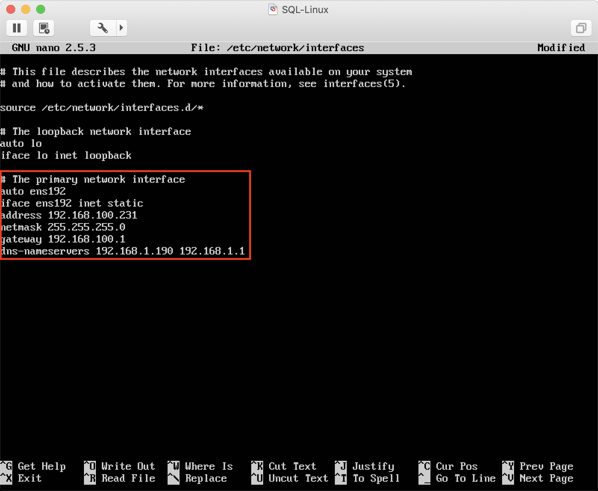Click the '^W Where Is' shortcut

click(200, 466)
